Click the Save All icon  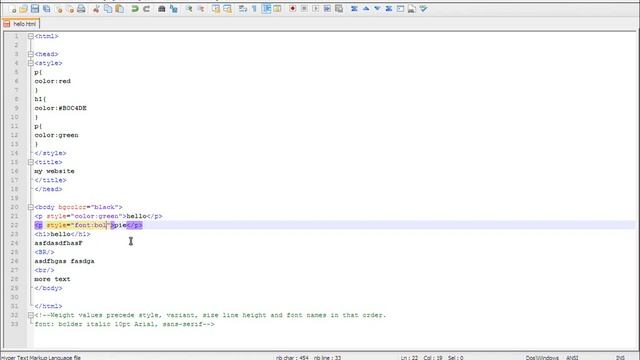tap(47, 9)
